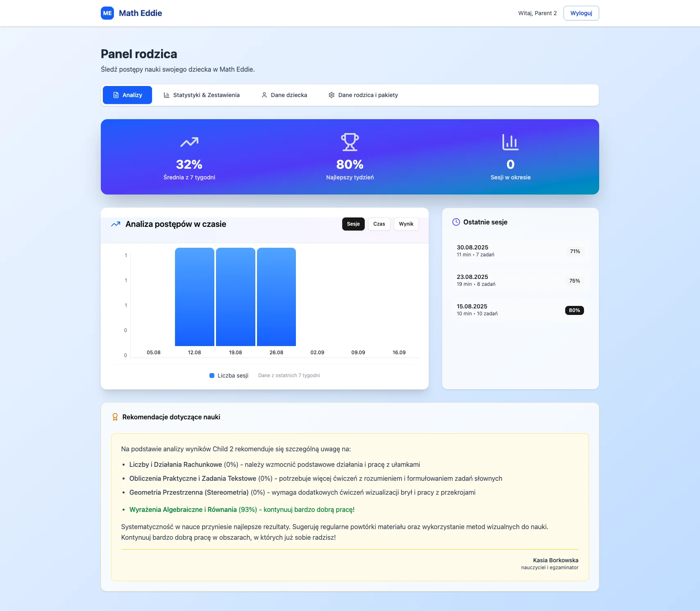The height and width of the screenshot is (611, 700).
Task: Click the Wyloguj button
Action: 581,13
